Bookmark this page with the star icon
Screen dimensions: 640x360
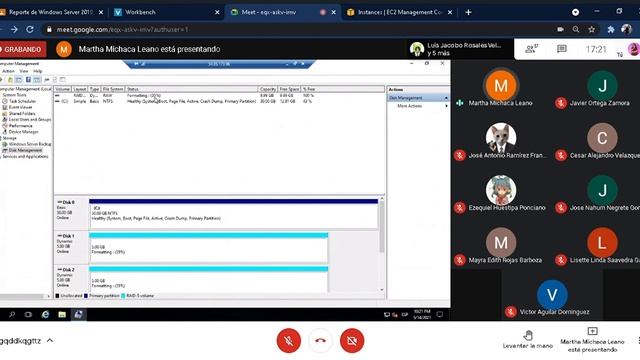(x=591, y=29)
